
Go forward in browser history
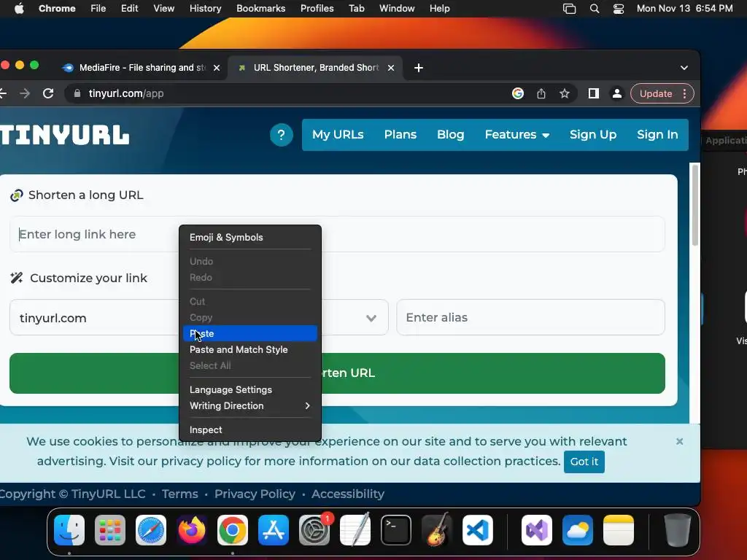25,93
